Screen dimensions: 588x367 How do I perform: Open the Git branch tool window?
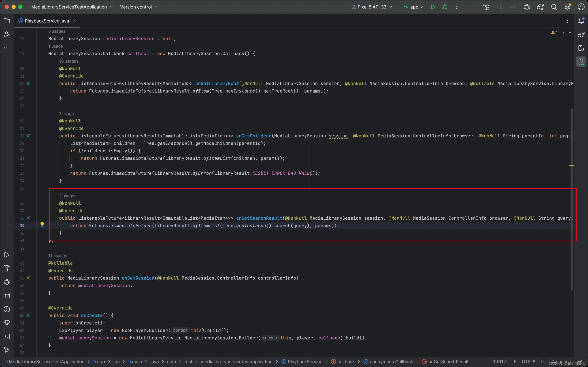coord(7,350)
